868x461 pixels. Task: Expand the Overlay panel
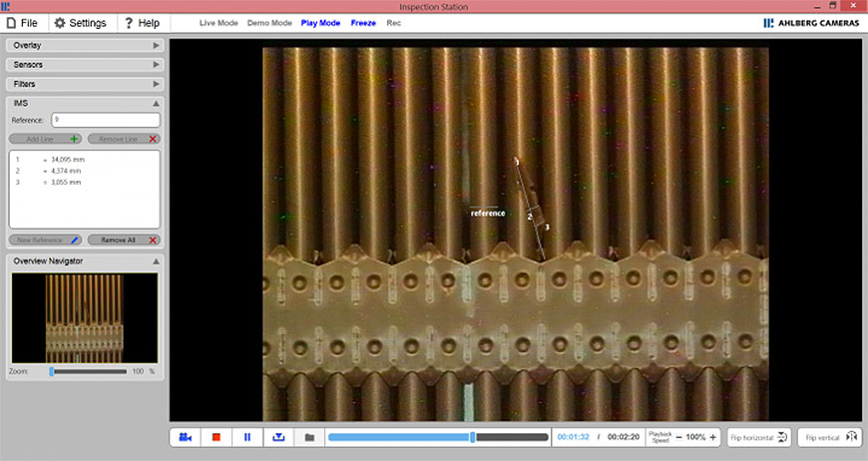85,46
